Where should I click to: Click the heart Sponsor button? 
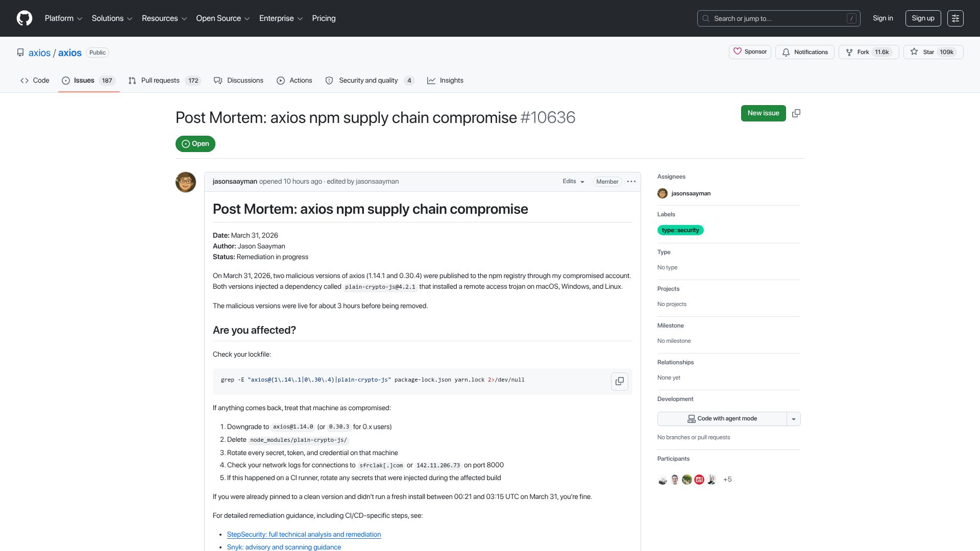tap(750, 52)
